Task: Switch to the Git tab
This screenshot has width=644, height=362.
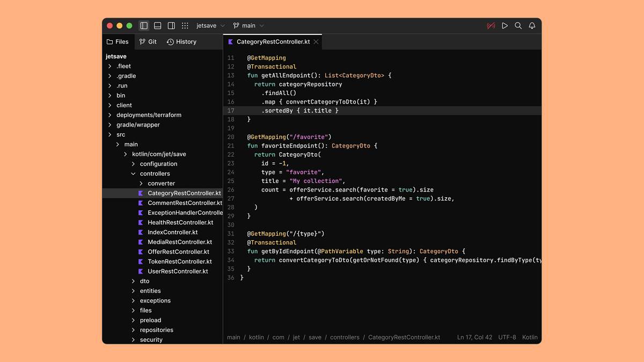Action: [x=148, y=42]
